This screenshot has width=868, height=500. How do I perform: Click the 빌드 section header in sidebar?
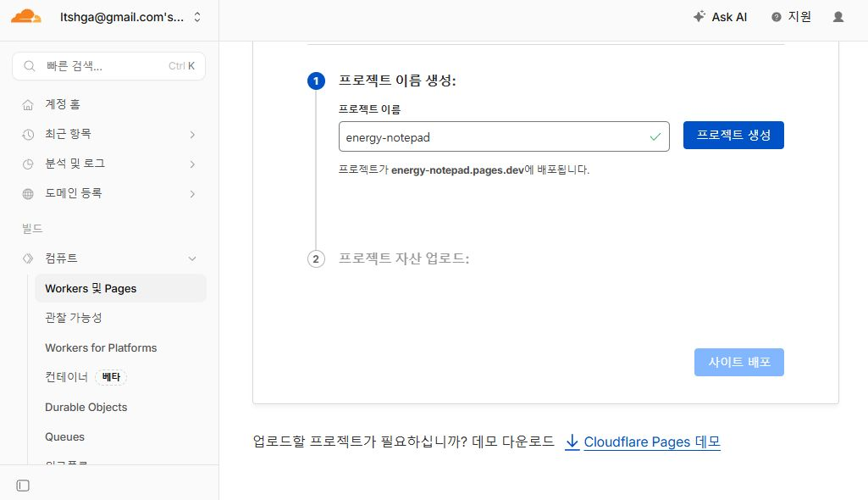pos(32,229)
